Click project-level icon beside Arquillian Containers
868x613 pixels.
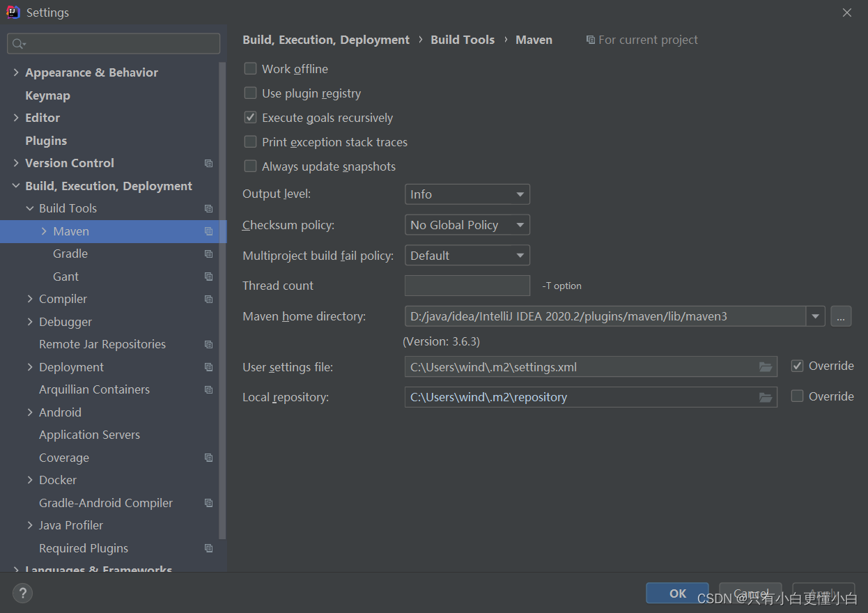point(208,389)
